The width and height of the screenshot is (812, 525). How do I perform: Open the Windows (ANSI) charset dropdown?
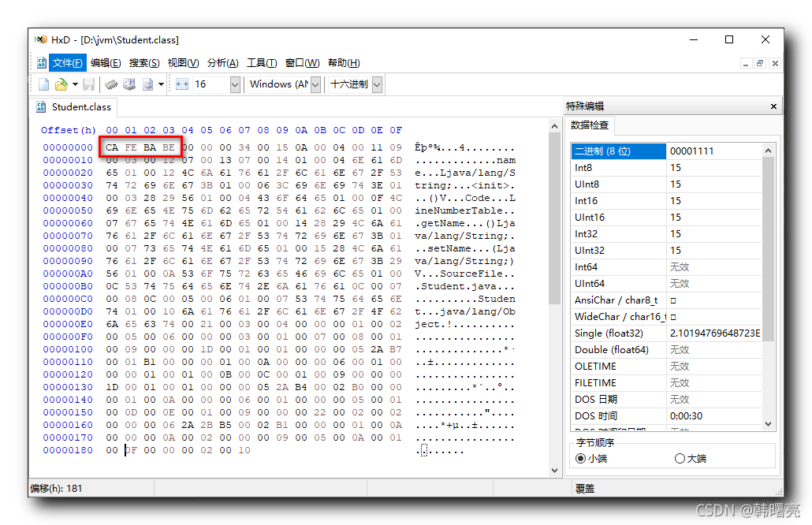click(x=315, y=84)
